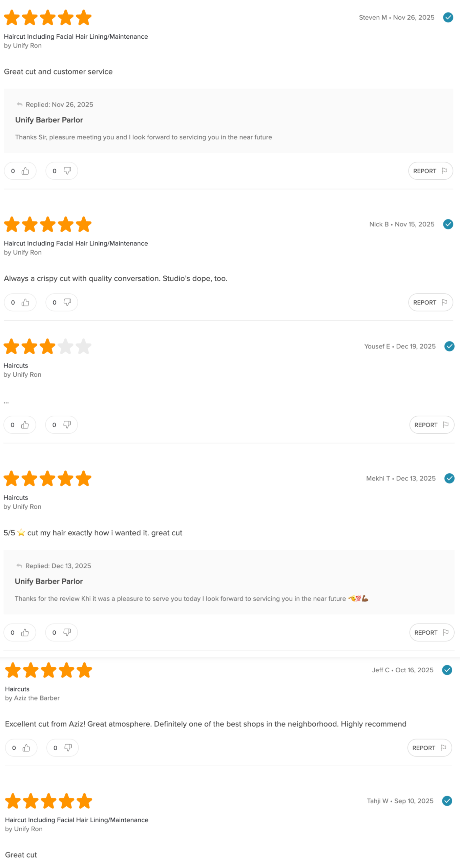Like Steven M's review with thumbs up
Image resolution: width=460 pixels, height=868 pixels.
coord(20,171)
